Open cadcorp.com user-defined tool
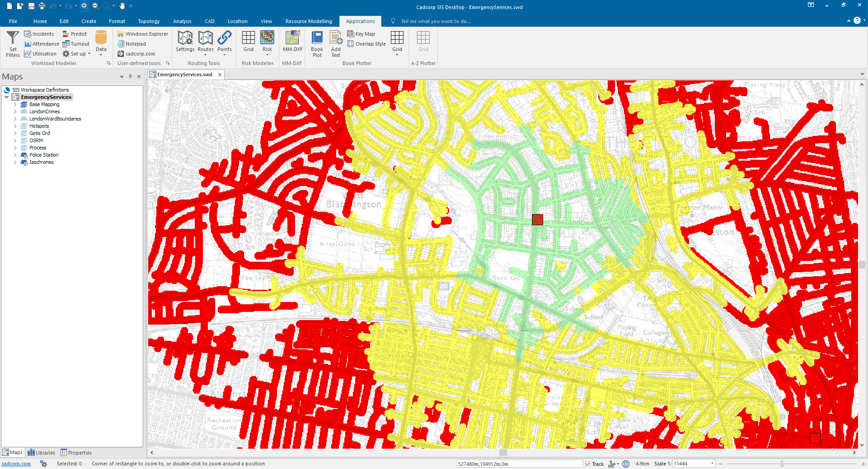868x469 pixels. [x=136, y=54]
